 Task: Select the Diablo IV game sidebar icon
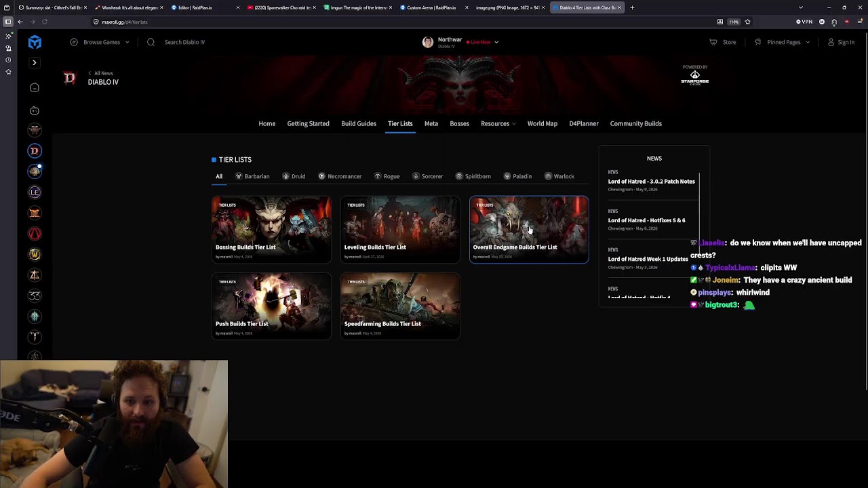click(35, 150)
